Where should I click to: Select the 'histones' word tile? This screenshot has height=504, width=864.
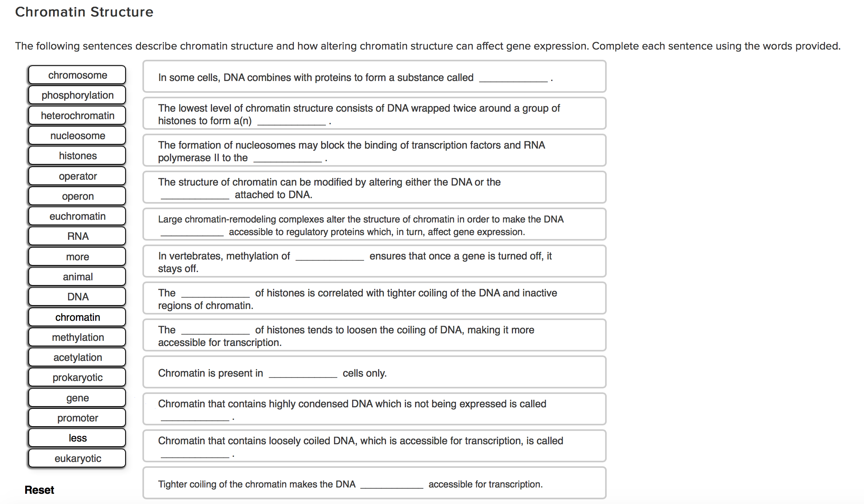pyautogui.click(x=77, y=155)
